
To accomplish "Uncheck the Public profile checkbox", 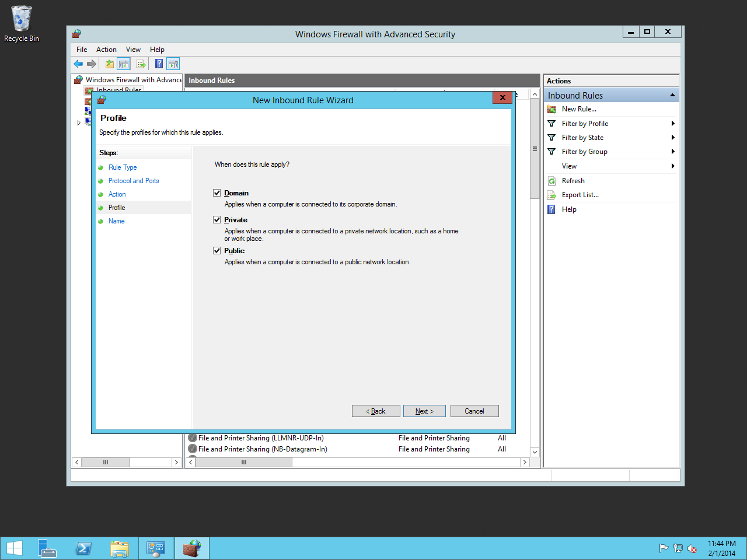I will [x=217, y=251].
